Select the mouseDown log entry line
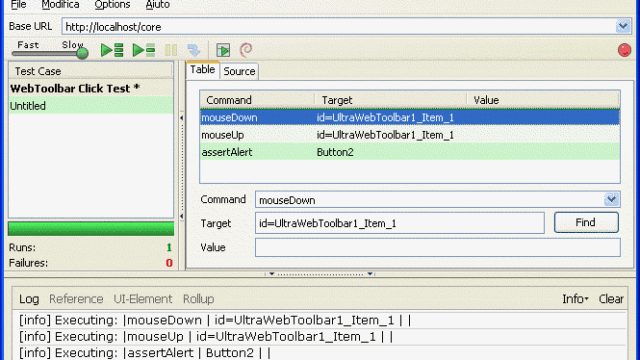The height and width of the screenshot is (360, 640). coord(322,320)
